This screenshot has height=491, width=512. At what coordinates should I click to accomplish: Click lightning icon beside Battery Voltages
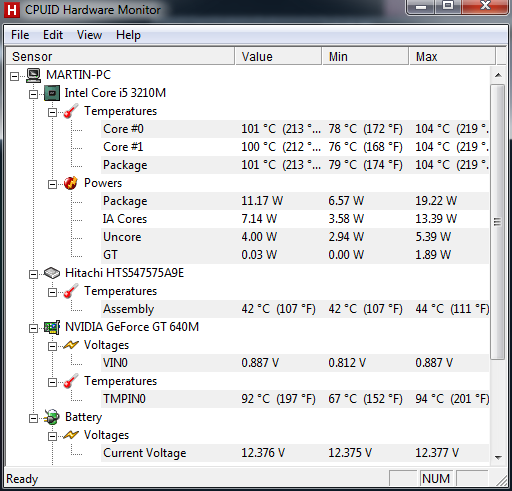[x=71, y=435]
